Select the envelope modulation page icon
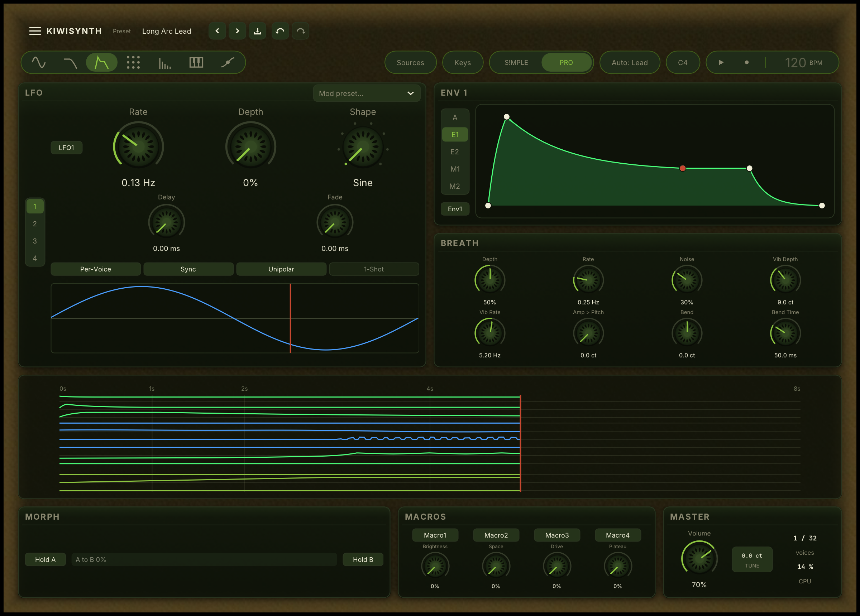Screen dimensions: 860x616 pyautogui.click(x=102, y=63)
